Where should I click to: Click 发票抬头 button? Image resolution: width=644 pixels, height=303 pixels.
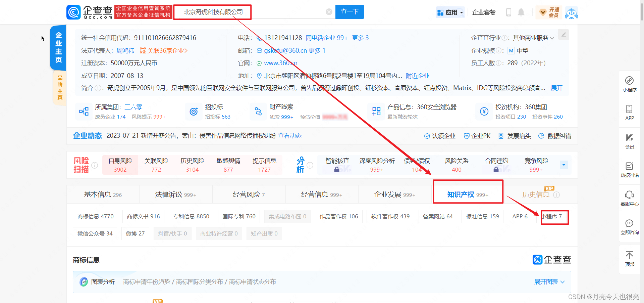514,136
